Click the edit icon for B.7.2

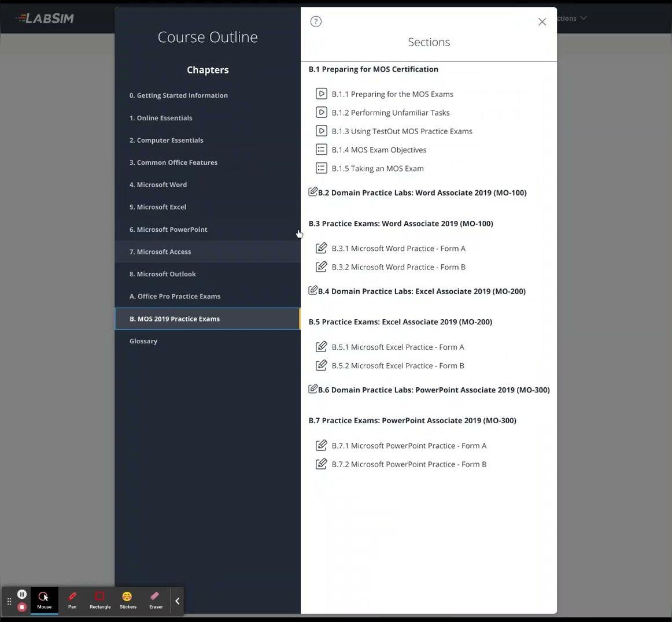pos(322,464)
